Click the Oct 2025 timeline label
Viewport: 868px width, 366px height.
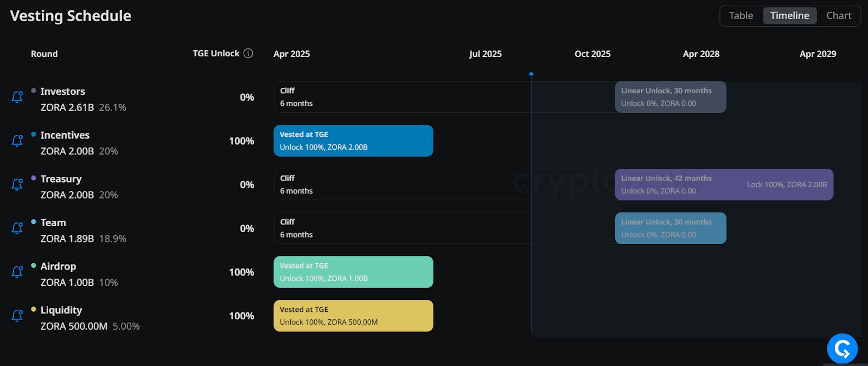click(592, 54)
